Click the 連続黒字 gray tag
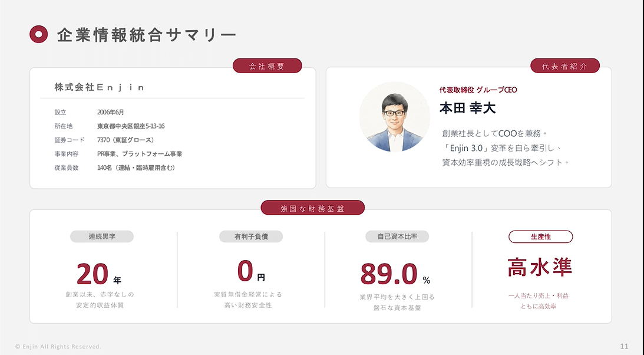Viewport: 644px width, 355px height. [102, 236]
